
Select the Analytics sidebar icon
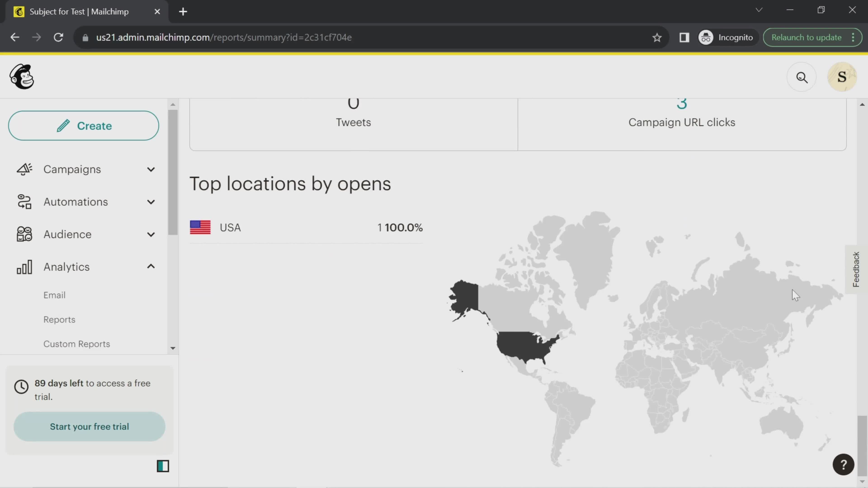click(24, 266)
